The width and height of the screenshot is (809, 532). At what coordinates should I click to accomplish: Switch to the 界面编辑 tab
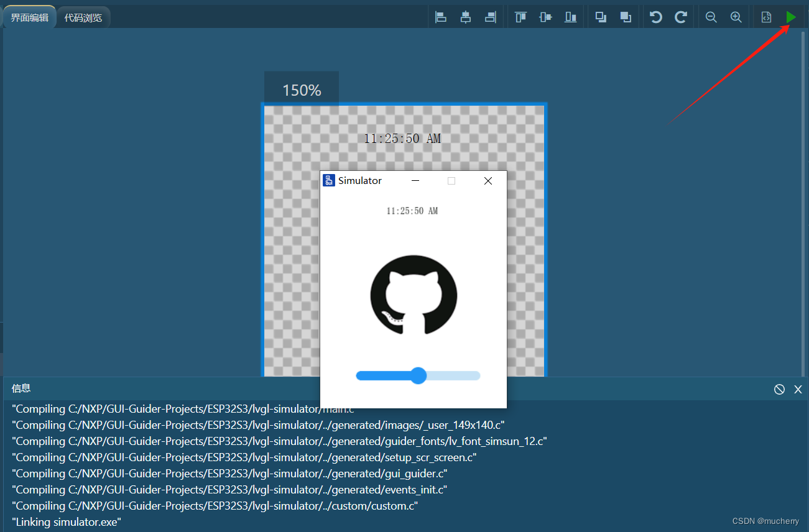29,17
